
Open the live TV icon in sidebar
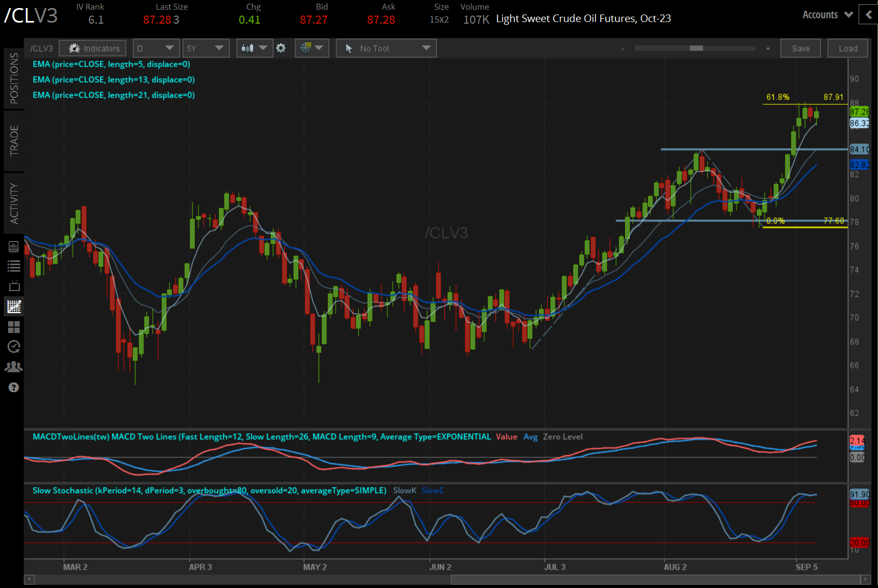click(13, 286)
